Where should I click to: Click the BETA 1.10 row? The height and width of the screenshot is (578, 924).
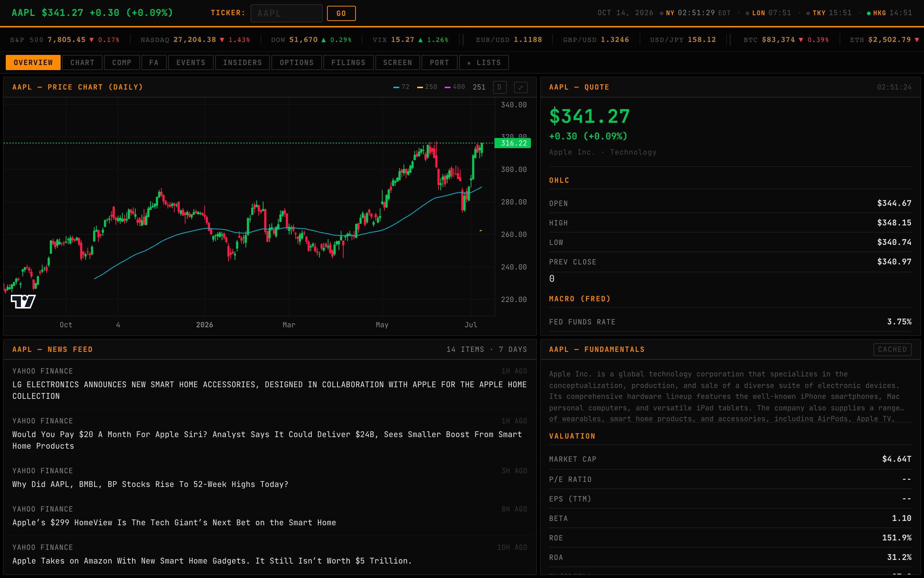pyautogui.click(x=730, y=518)
